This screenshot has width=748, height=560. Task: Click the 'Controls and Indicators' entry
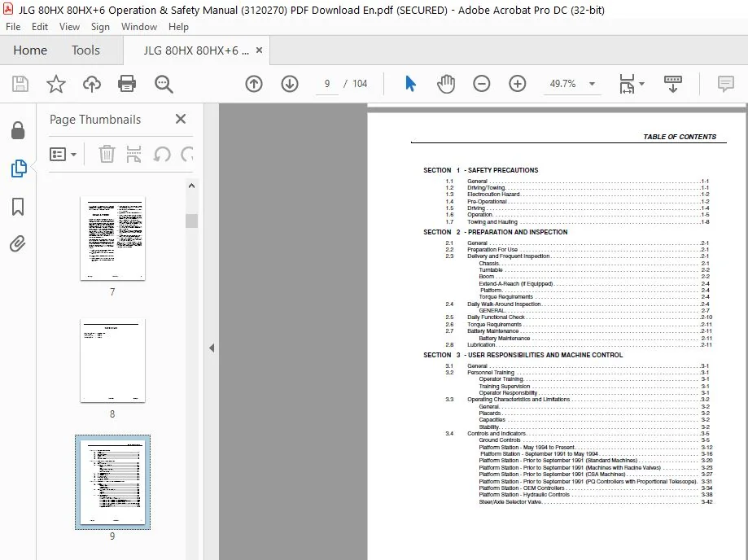[x=496, y=434]
